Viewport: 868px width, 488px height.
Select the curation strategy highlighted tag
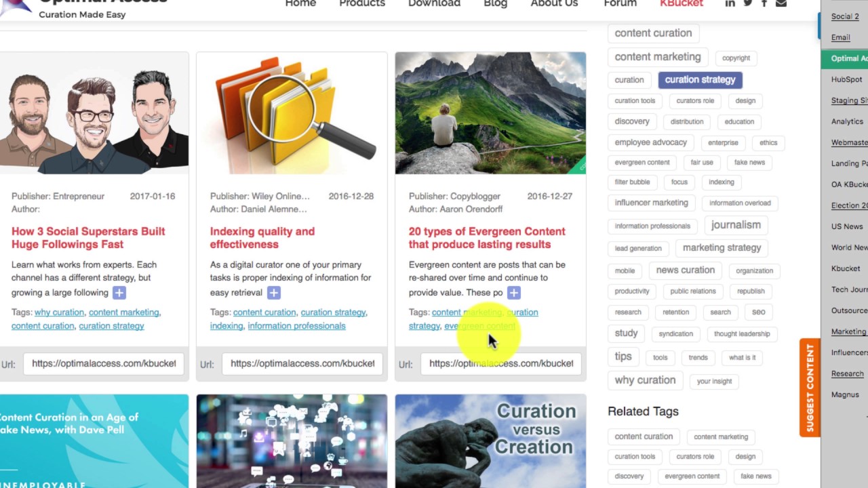click(x=700, y=80)
